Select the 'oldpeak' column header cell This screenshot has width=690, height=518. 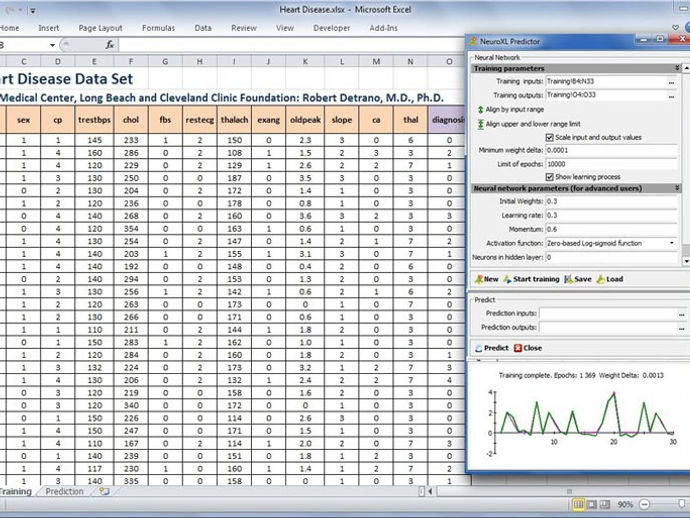[x=305, y=120]
